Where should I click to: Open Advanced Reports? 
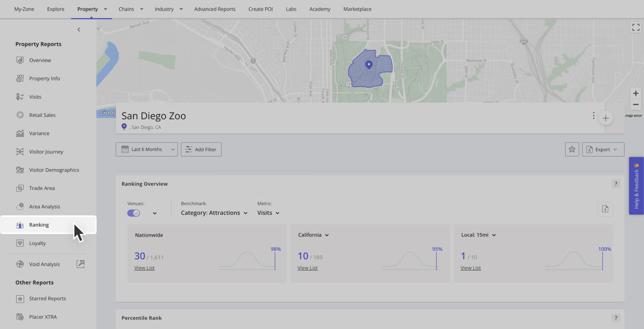215,9
